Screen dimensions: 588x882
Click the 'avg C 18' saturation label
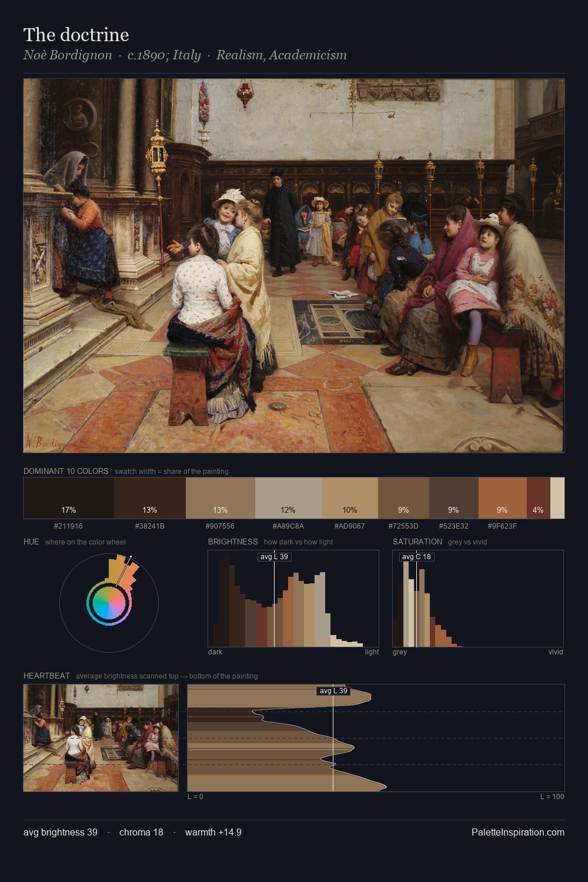pos(416,557)
